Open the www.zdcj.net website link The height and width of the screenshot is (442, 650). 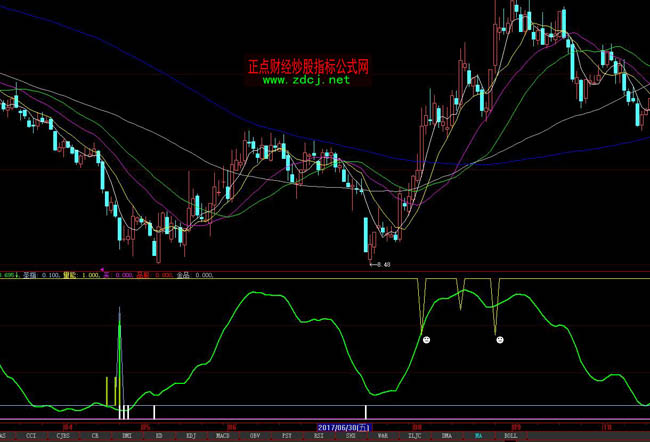[x=307, y=81]
